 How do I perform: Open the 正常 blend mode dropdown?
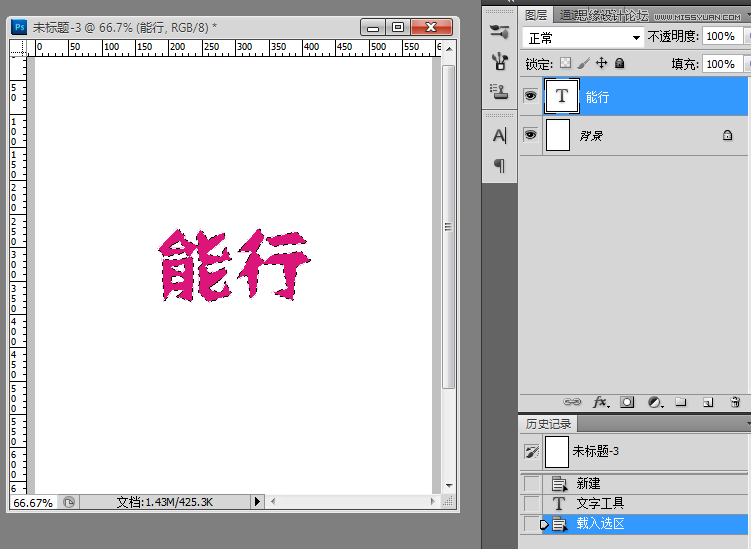point(583,37)
